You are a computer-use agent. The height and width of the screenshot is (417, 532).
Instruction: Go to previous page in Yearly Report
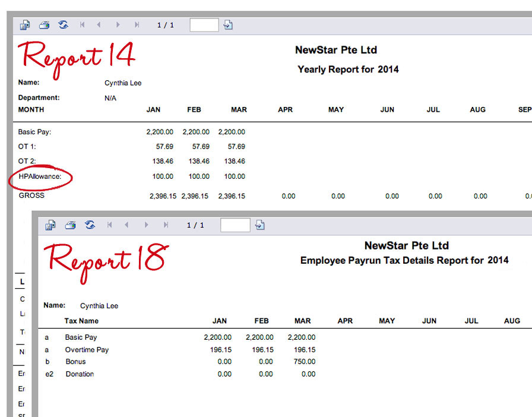[x=99, y=25]
